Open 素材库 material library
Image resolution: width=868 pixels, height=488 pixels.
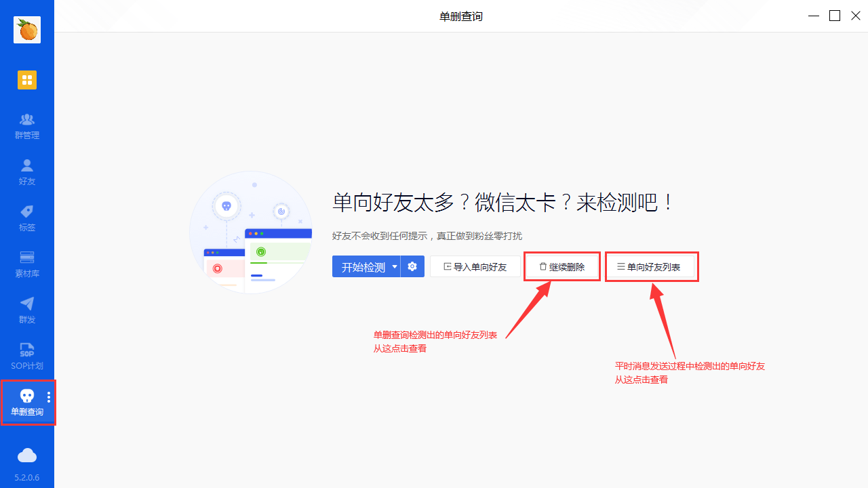coord(27,264)
